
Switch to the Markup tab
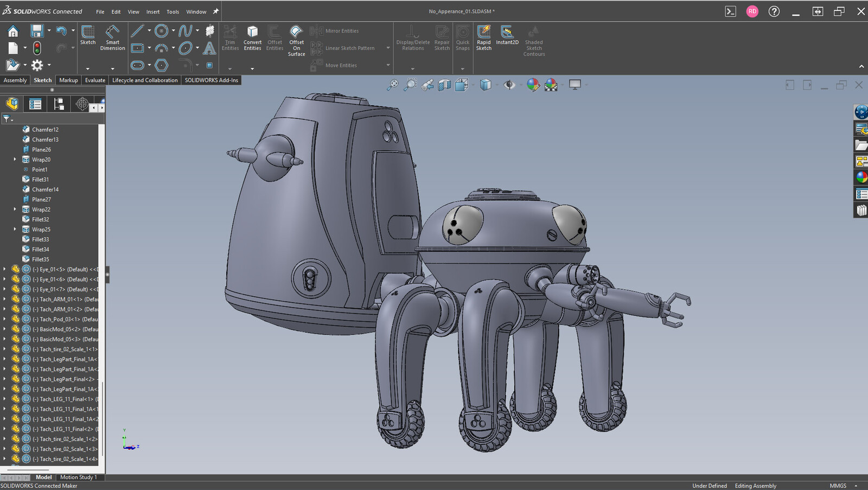pos(68,80)
